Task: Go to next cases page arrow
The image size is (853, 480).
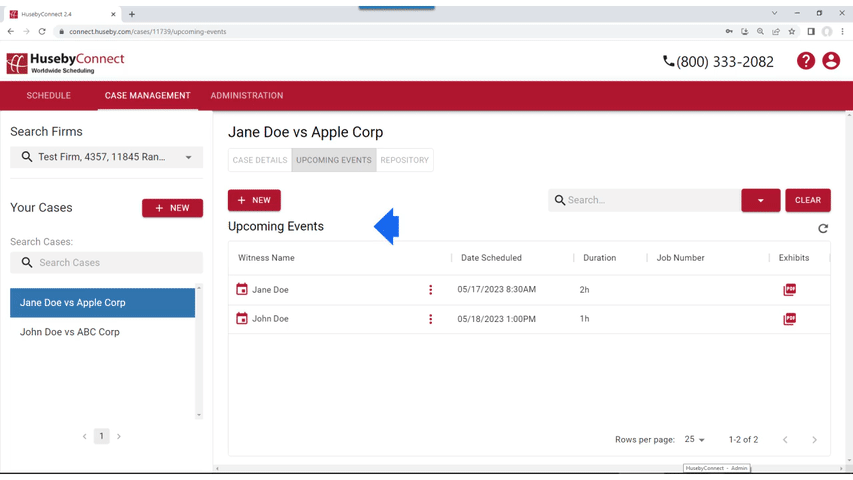Action: (x=119, y=436)
